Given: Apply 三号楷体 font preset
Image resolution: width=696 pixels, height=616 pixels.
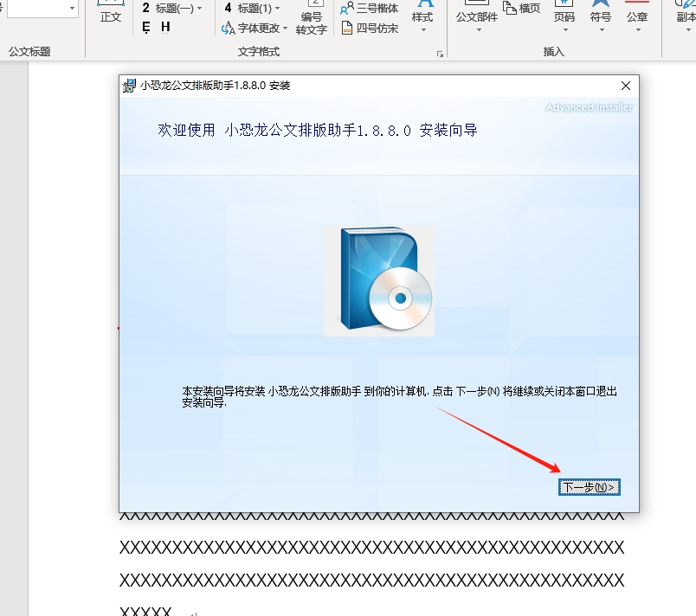Looking at the screenshot, I should pyautogui.click(x=370, y=9).
